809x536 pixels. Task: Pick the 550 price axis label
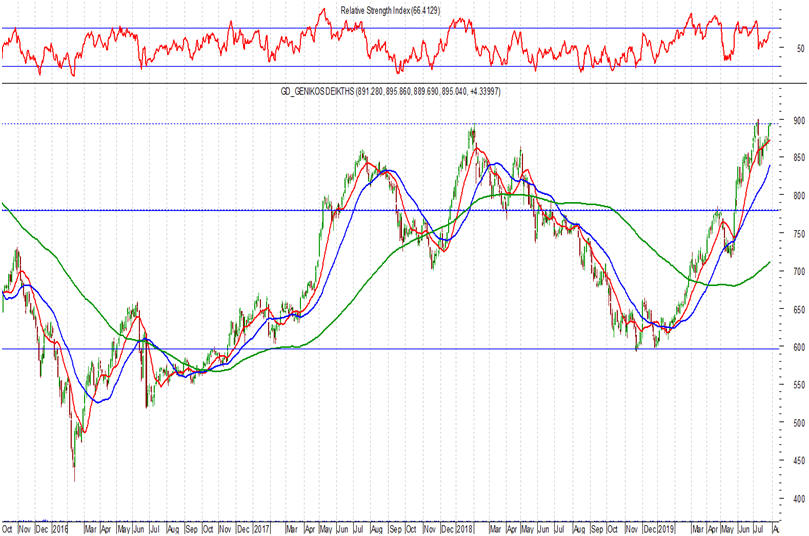coord(799,385)
